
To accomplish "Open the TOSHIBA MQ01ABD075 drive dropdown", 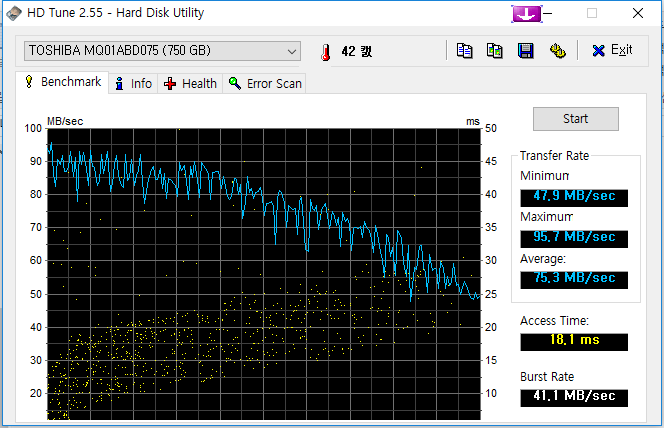I will point(162,51).
